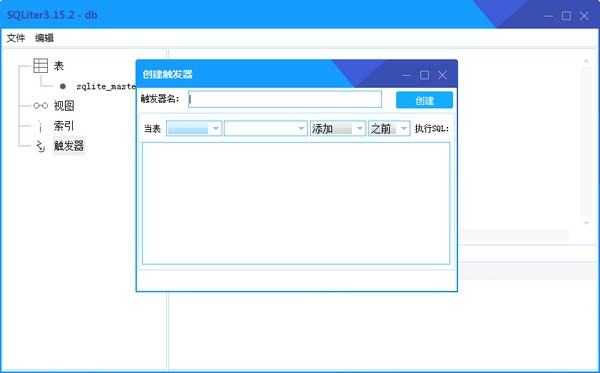Close the SQLiter main window
The image size is (600, 373).
(584, 16)
